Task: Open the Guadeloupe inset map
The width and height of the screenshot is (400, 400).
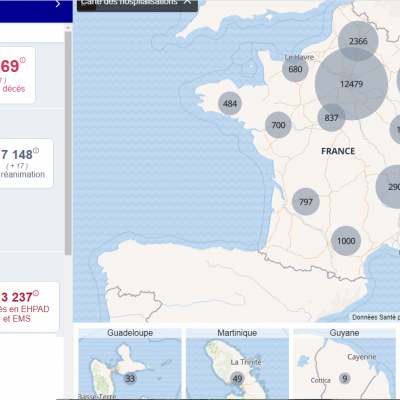Action: pos(130,363)
